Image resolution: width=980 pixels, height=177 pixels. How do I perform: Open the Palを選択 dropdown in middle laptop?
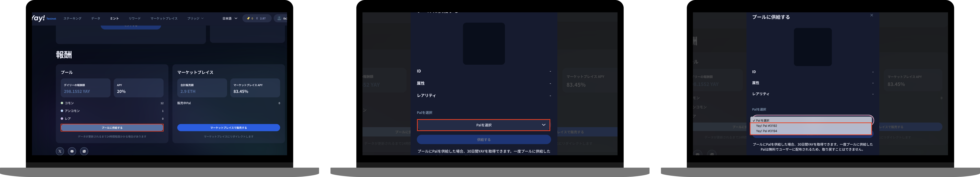484,125
